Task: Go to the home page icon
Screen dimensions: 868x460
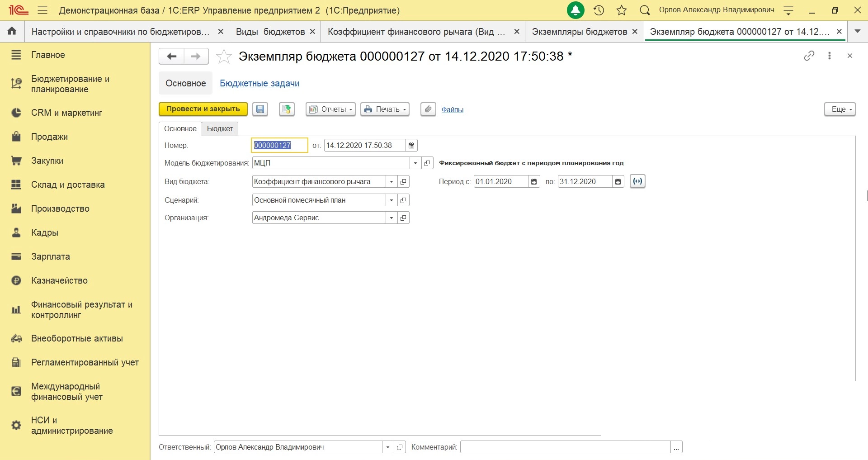Action: (x=12, y=31)
